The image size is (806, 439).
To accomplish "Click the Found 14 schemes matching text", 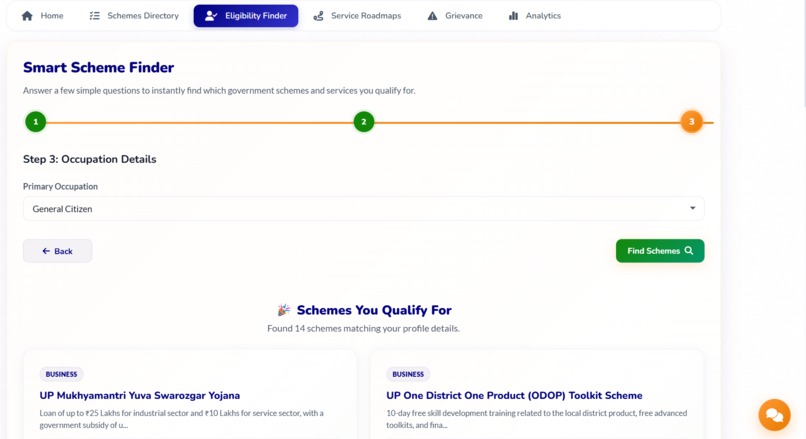I will tap(363, 328).
